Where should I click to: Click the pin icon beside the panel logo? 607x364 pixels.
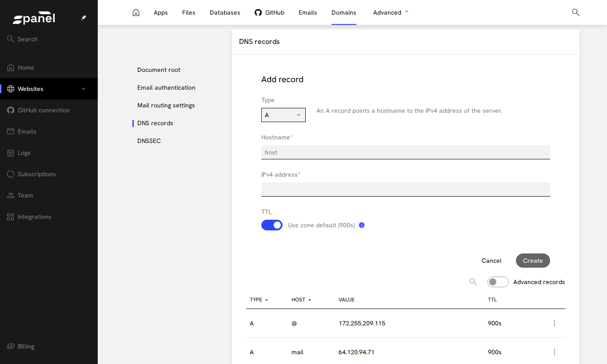(x=84, y=18)
